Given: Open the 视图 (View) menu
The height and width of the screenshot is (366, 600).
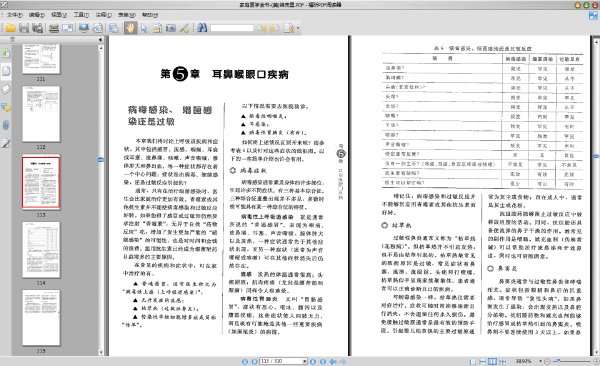Looking at the screenshot, I should [x=59, y=15].
